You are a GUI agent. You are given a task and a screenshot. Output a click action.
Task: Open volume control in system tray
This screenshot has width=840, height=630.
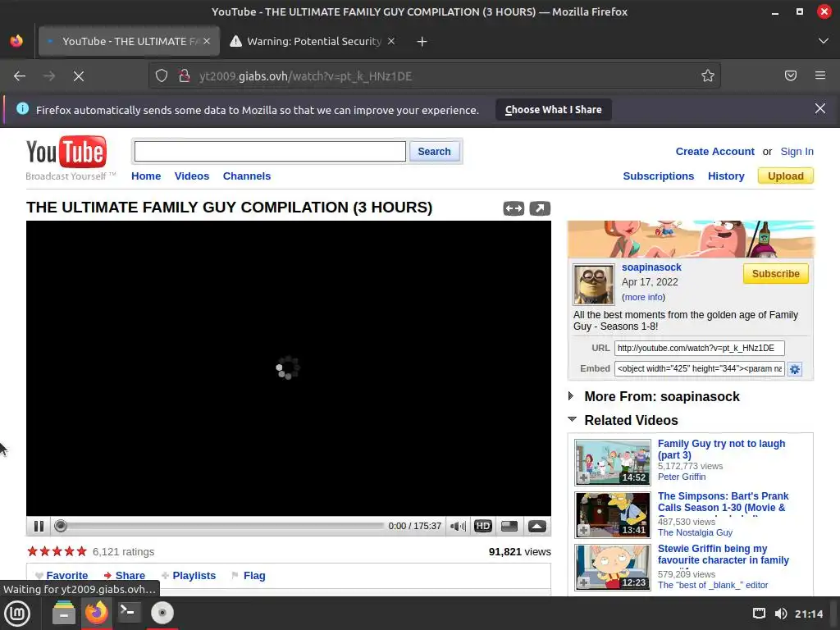(781, 614)
